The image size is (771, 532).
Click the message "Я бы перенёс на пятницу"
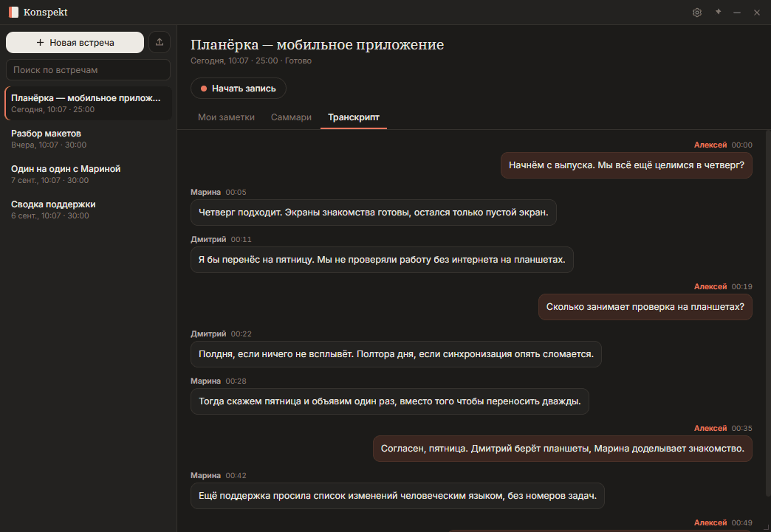tap(382, 260)
